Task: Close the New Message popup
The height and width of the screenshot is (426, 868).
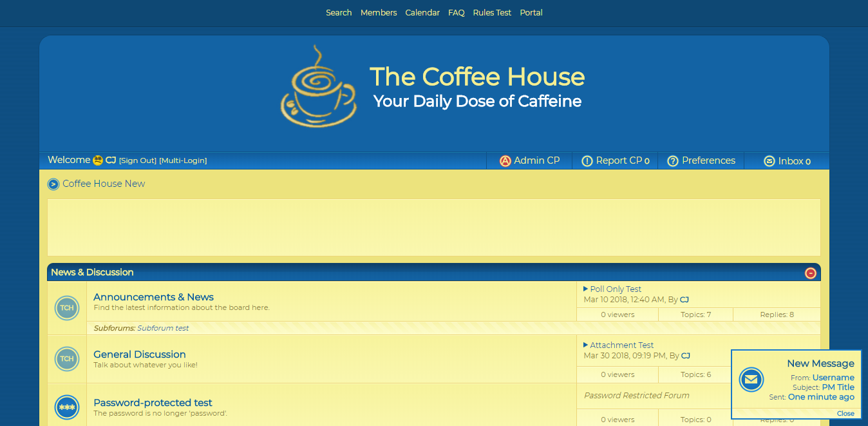Action: (845, 414)
